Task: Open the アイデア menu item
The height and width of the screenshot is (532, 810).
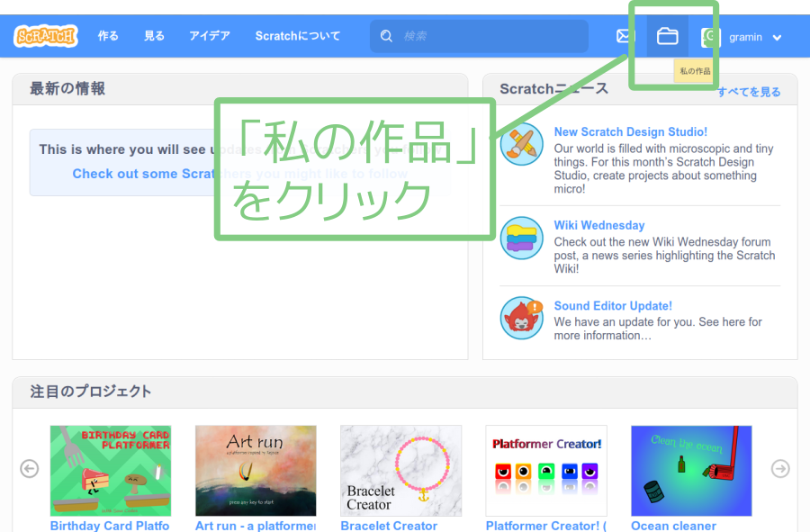Action: (x=209, y=36)
